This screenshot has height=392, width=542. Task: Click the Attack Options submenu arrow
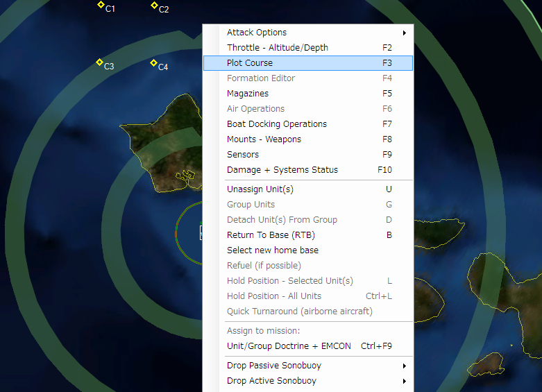tap(405, 33)
